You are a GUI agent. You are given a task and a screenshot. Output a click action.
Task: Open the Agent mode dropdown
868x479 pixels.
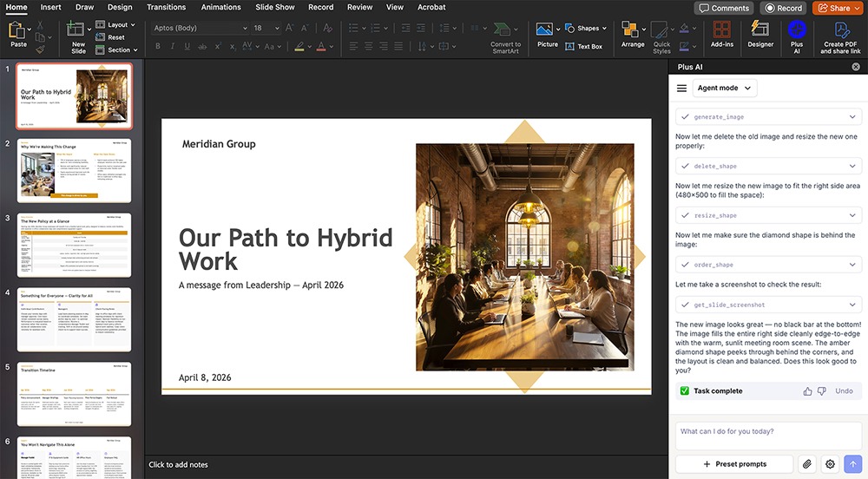tap(725, 88)
